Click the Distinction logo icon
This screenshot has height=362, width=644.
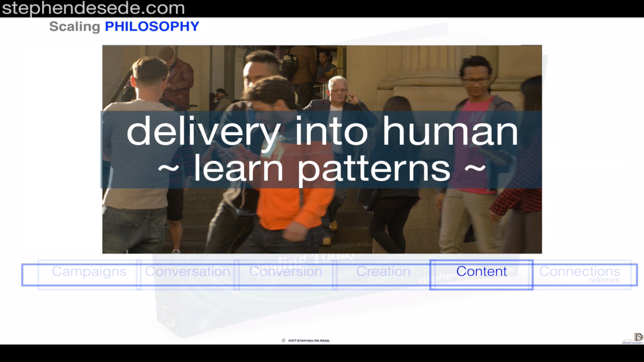pos(633,338)
